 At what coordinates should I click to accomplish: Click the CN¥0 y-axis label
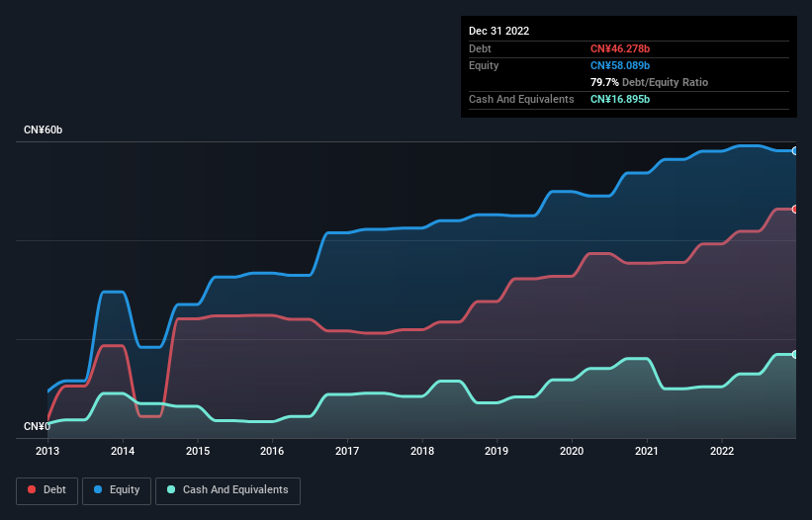[37, 426]
